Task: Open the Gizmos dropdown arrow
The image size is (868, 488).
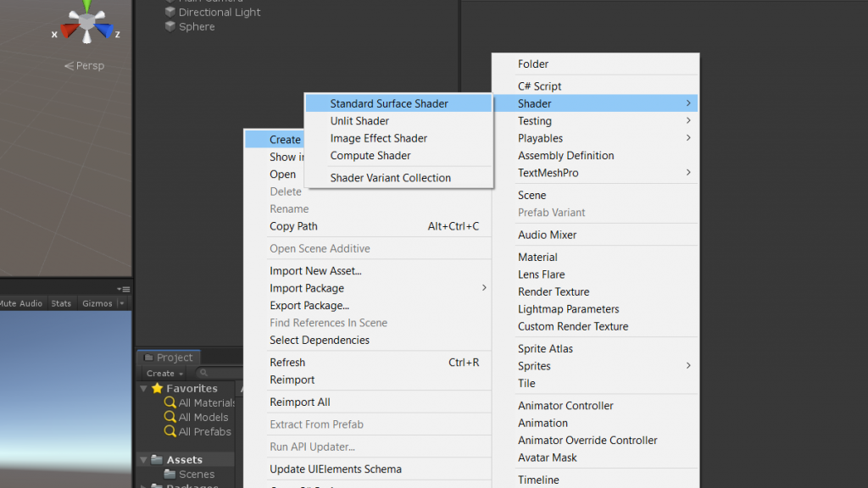Action: 122,303
